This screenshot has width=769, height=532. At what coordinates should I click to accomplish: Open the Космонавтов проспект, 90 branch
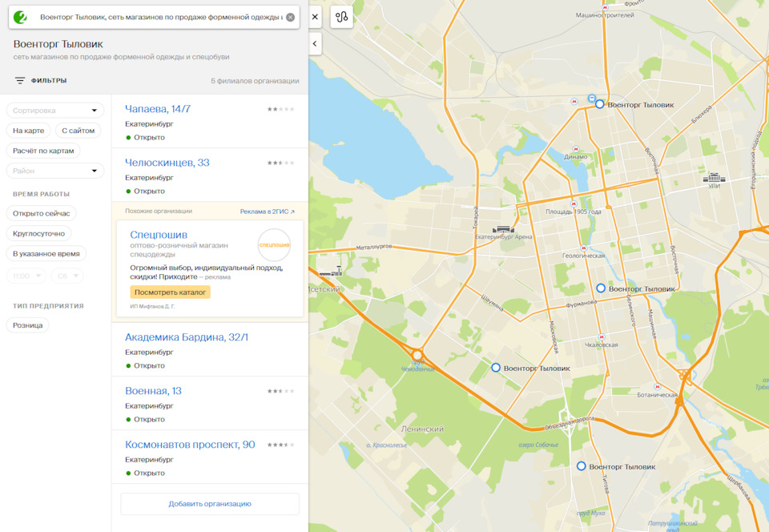pyautogui.click(x=190, y=445)
